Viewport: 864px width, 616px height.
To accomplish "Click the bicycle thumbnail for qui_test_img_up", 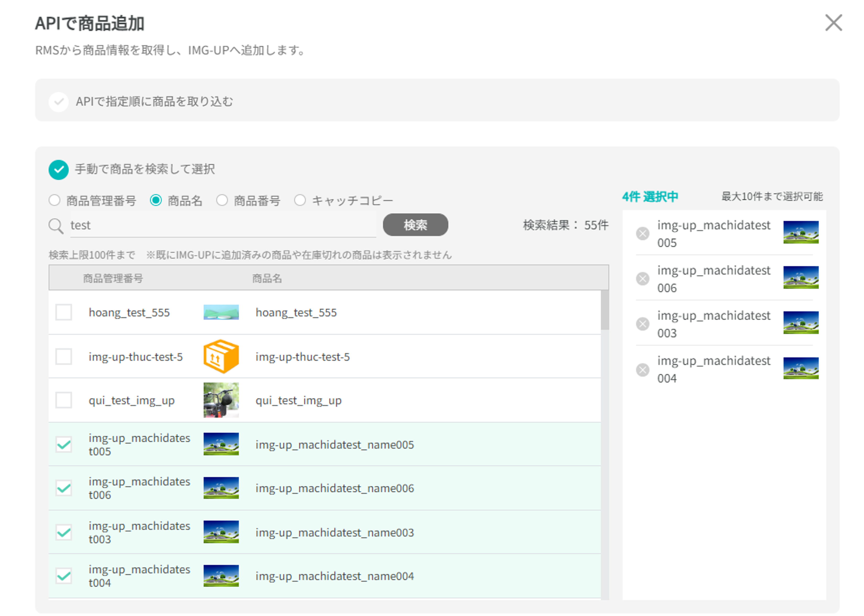I will pyautogui.click(x=221, y=400).
